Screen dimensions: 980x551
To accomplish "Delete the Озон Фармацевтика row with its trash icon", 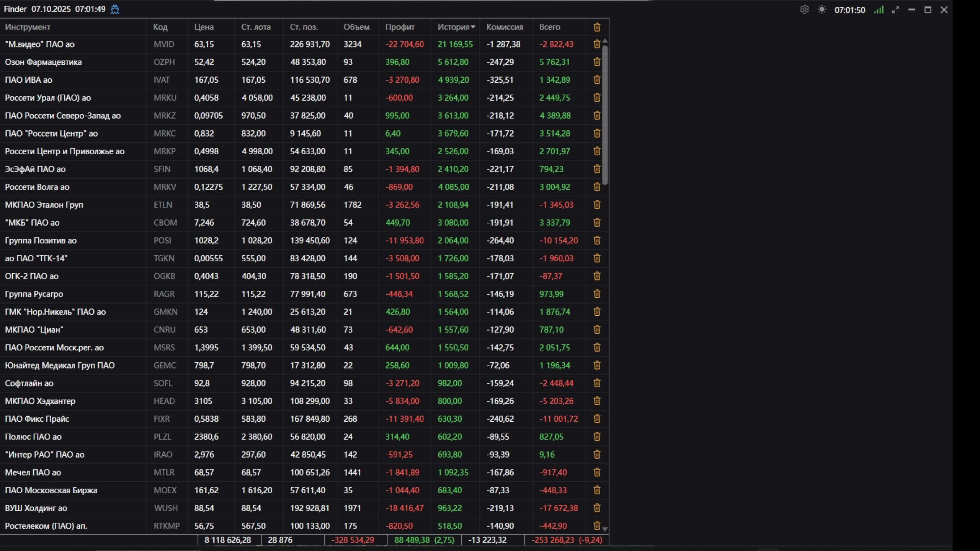I will [x=597, y=62].
